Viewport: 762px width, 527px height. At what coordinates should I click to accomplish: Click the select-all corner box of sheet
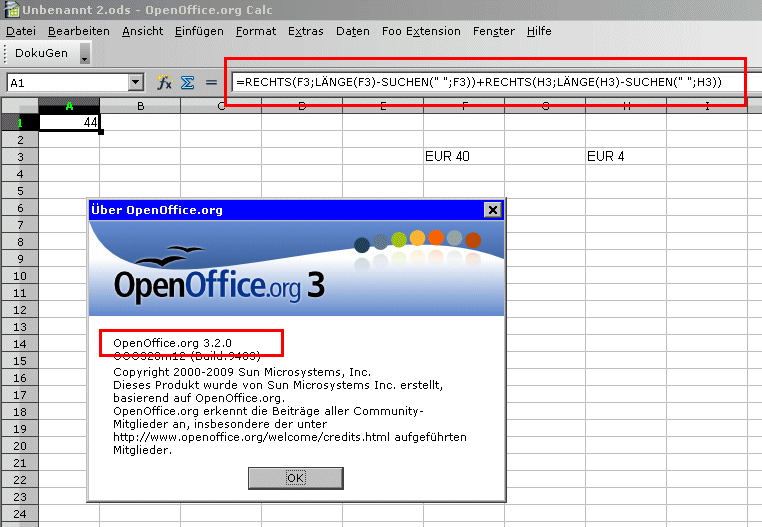(19, 106)
